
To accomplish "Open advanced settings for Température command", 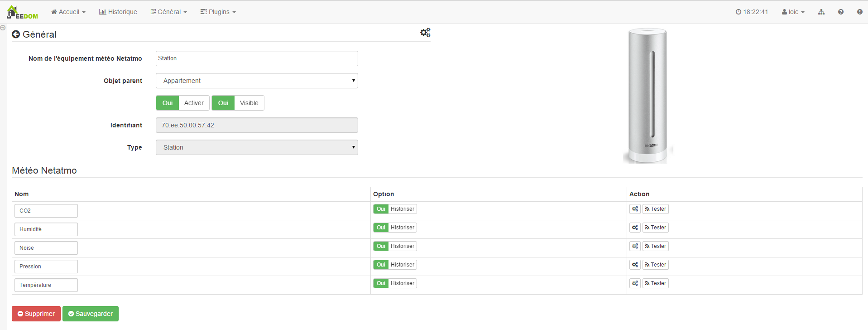I will pos(635,283).
